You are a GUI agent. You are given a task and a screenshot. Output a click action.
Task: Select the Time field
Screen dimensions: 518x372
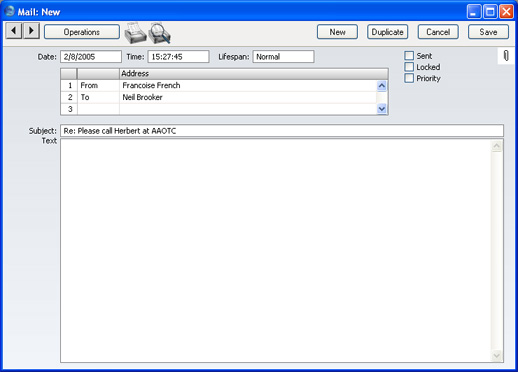click(x=178, y=57)
